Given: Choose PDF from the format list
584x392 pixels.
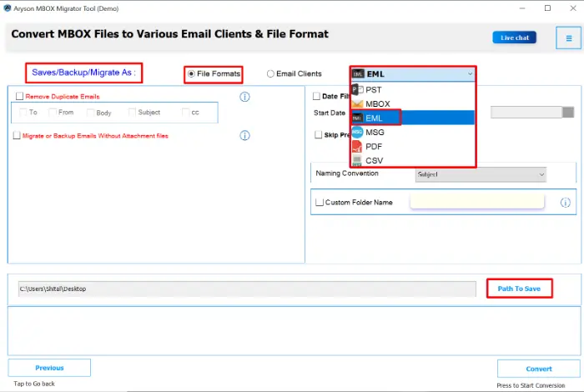Looking at the screenshot, I should tap(413, 146).
